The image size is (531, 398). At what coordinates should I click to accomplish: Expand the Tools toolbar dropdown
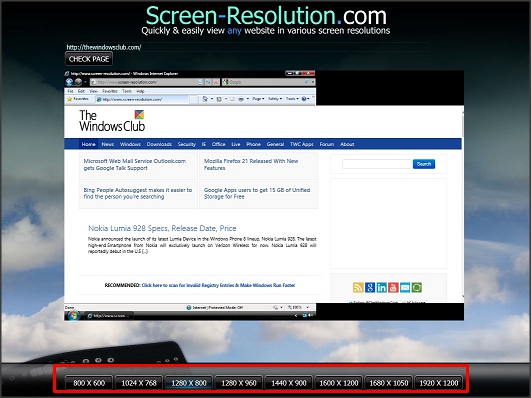tap(292, 99)
